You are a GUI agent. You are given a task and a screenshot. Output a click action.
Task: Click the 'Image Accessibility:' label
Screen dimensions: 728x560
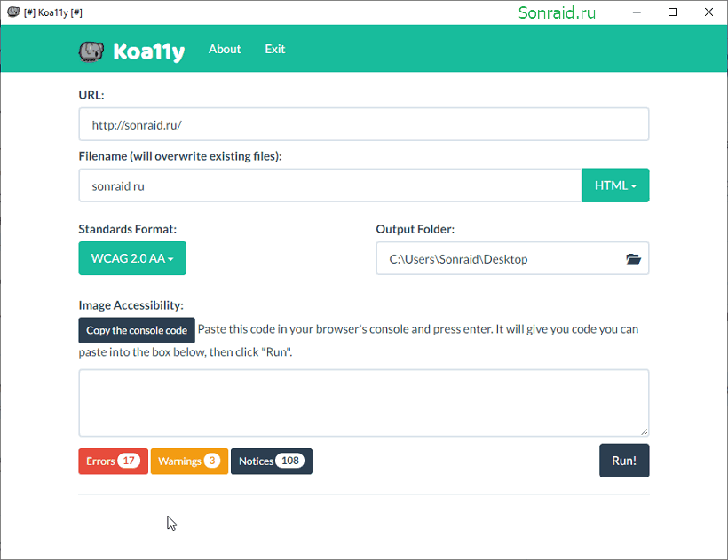[x=131, y=305]
